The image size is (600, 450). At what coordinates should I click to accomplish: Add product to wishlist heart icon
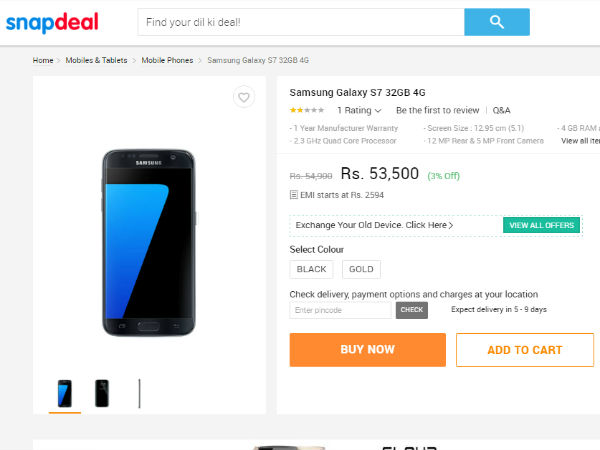[243, 97]
